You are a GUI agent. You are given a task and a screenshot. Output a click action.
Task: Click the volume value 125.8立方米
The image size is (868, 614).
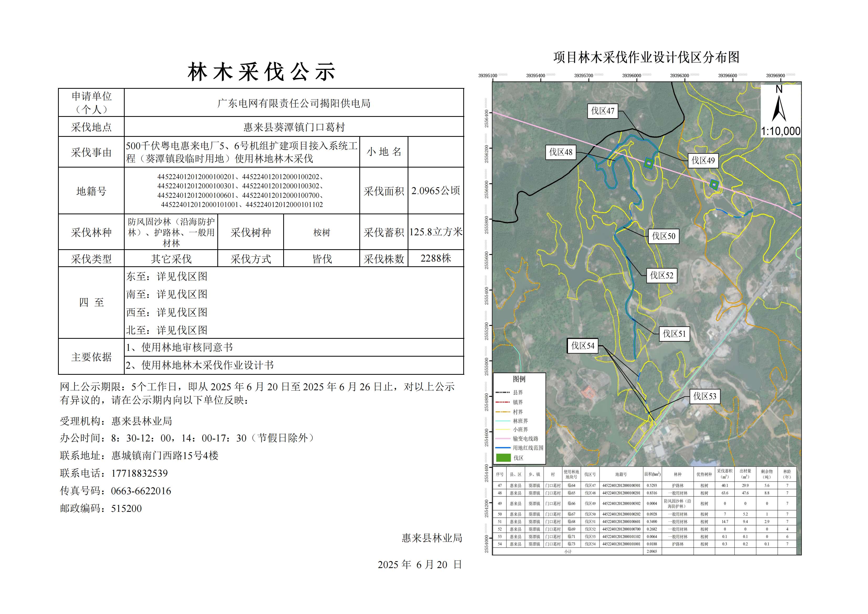436,232
